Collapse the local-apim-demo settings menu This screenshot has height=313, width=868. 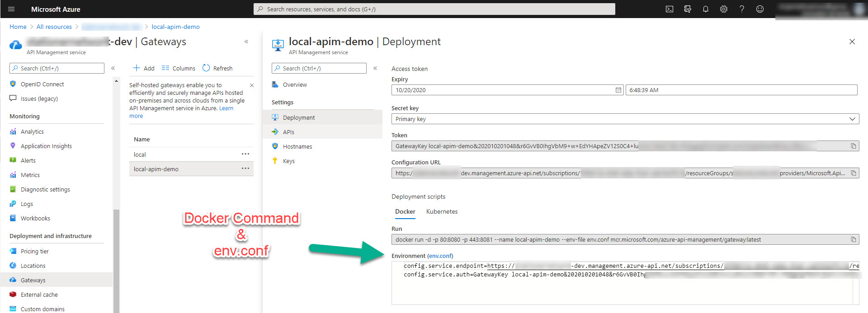(x=375, y=68)
